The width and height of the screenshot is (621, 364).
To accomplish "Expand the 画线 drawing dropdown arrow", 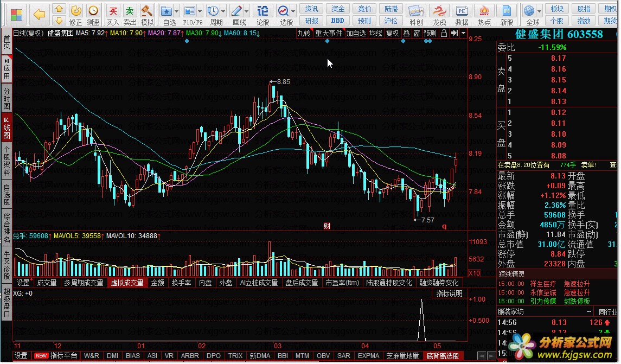I will [247, 11].
